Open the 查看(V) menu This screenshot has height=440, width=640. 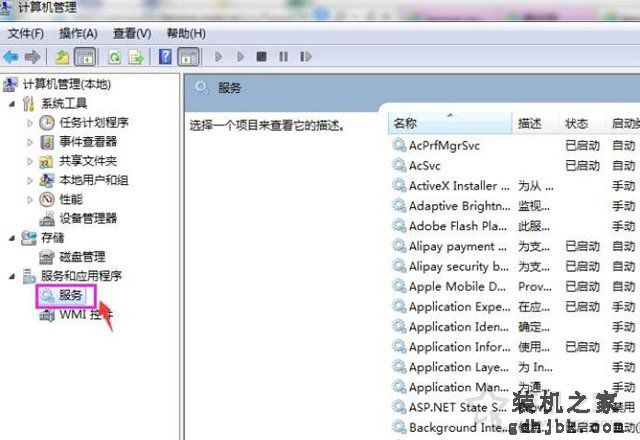[132, 33]
